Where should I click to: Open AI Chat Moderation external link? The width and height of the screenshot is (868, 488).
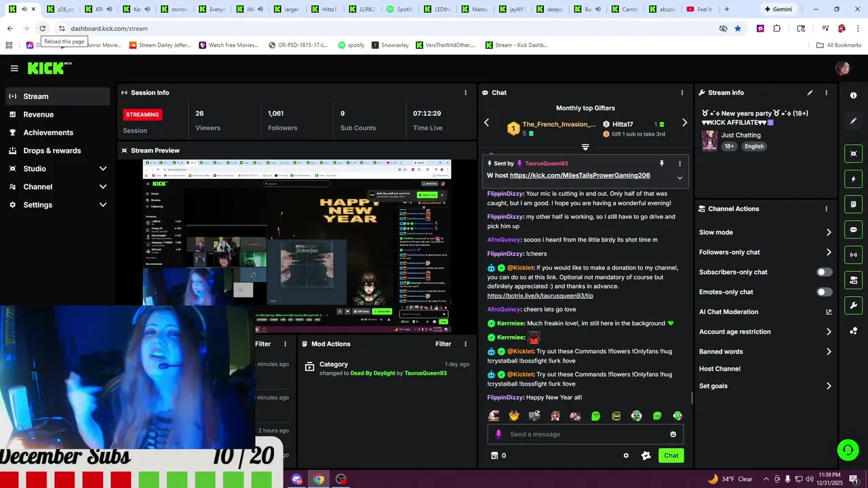(x=829, y=312)
